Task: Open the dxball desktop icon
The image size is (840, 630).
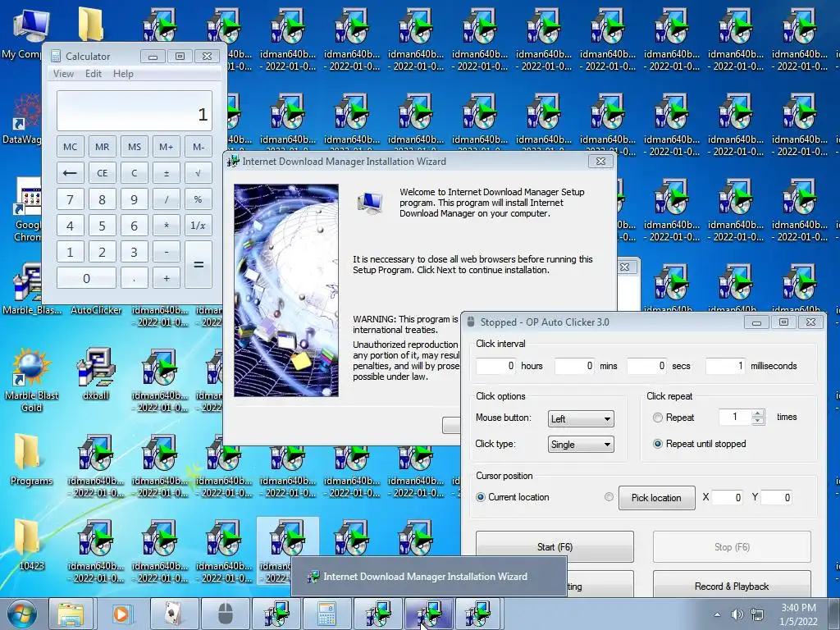Action: point(95,373)
